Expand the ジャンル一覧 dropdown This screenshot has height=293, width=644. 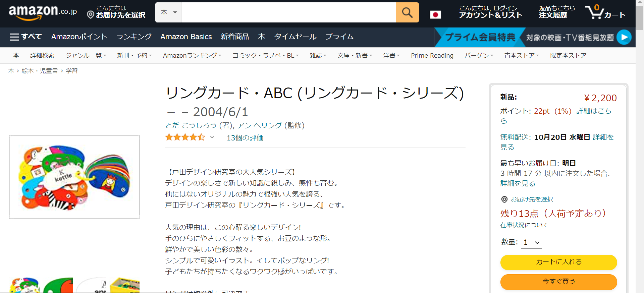click(86, 55)
